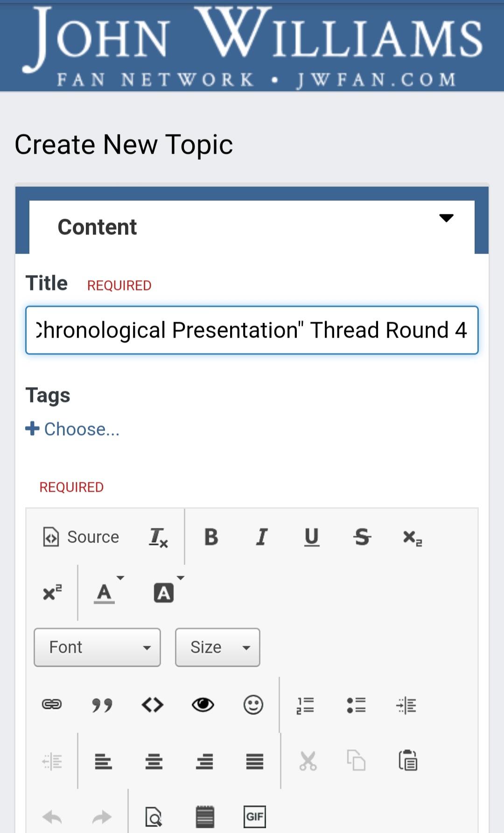
Task: Toggle italic formatting
Action: pyautogui.click(x=262, y=537)
